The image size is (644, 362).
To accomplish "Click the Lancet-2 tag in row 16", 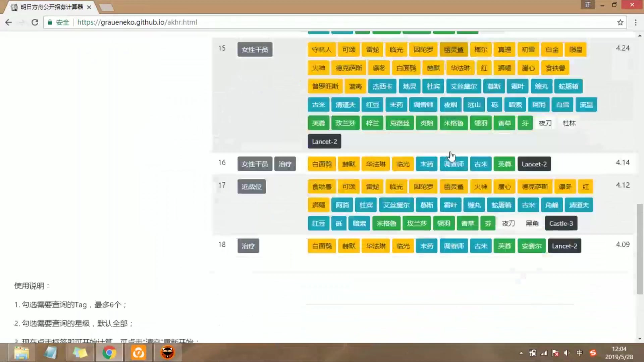I will (534, 164).
